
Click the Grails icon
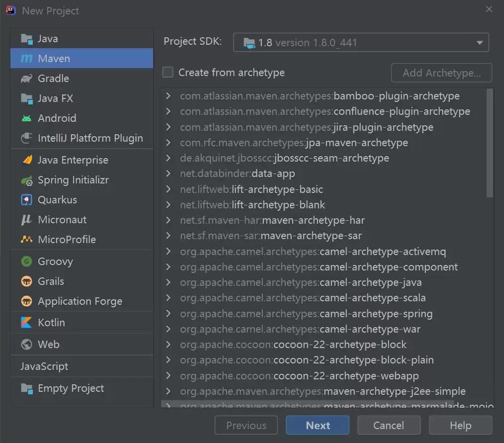[x=26, y=281]
